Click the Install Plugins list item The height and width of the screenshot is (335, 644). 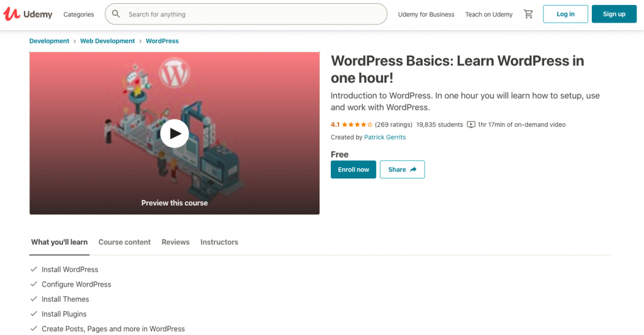click(x=64, y=314)
